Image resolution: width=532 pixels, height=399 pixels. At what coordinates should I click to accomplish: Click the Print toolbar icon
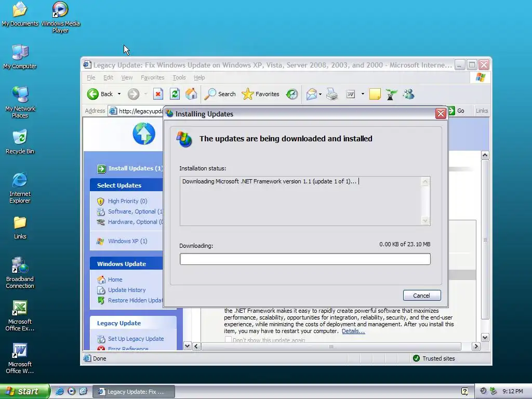(x=332, y=94)
